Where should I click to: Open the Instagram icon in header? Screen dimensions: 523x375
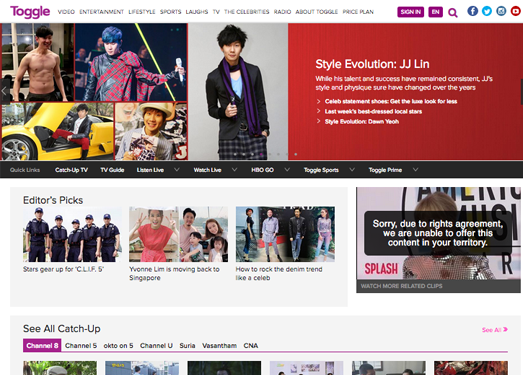tap(501, 11)
